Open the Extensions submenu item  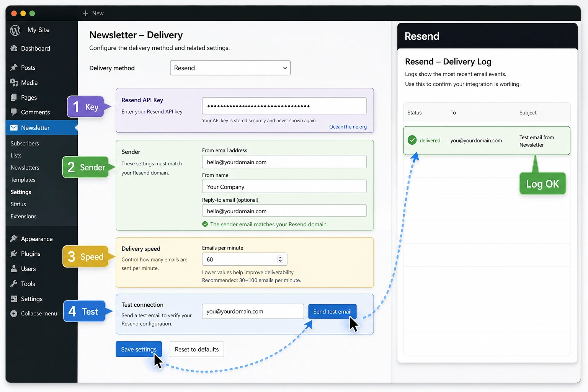24,216
